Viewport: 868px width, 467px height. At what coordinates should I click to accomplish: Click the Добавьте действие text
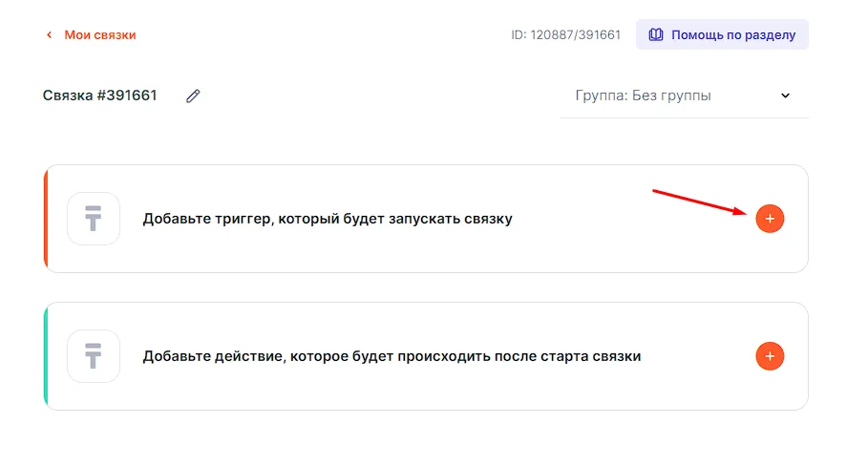point(392,356)
